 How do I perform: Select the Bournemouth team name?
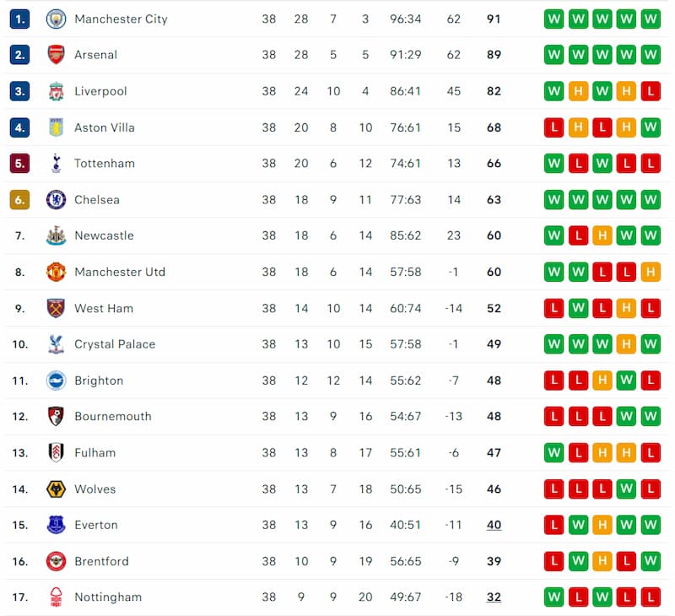113,416
